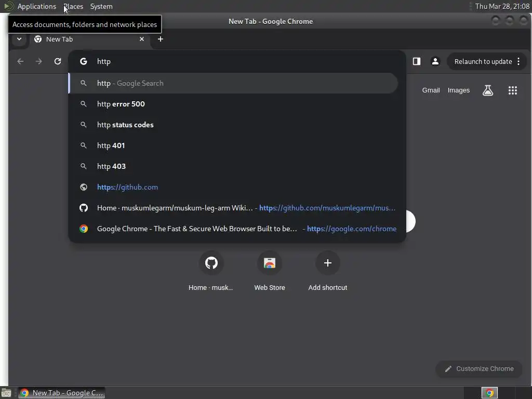Choose the 'http status codes' suggestion
The image size is (532, 399).
coord(233,125)
